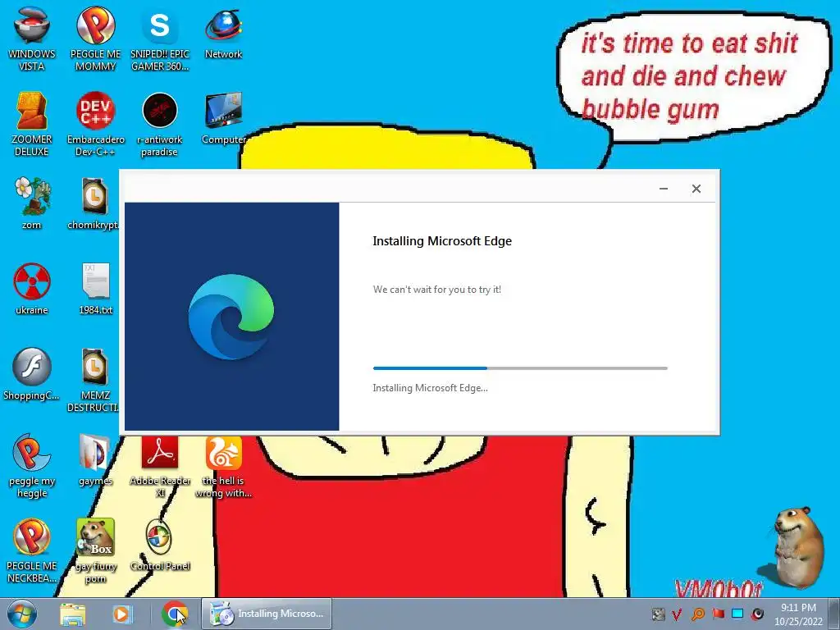The width and height of the screenshot is (840, 630).
Task: Open the clock showing 9:11 PM
Action: click(798, 614)
